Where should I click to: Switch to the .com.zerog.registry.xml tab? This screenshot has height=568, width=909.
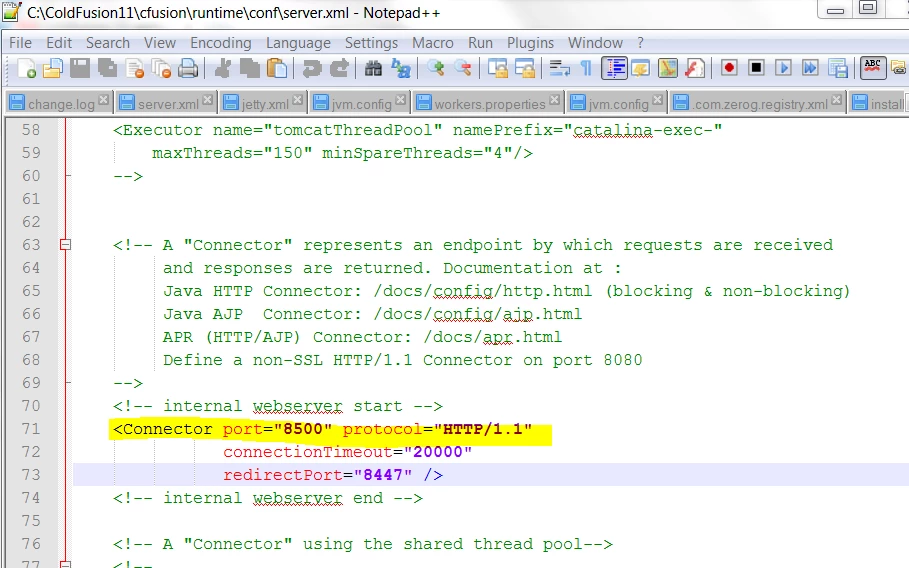(x=760, y=104)
